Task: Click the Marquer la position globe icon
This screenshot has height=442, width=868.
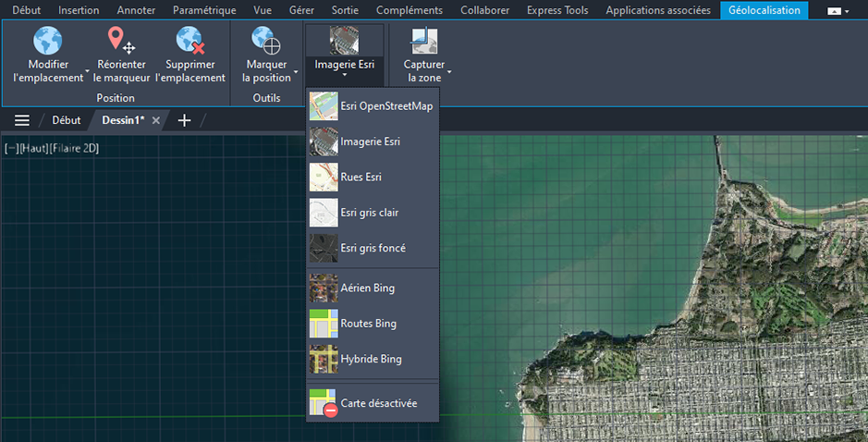Action: 265,41
